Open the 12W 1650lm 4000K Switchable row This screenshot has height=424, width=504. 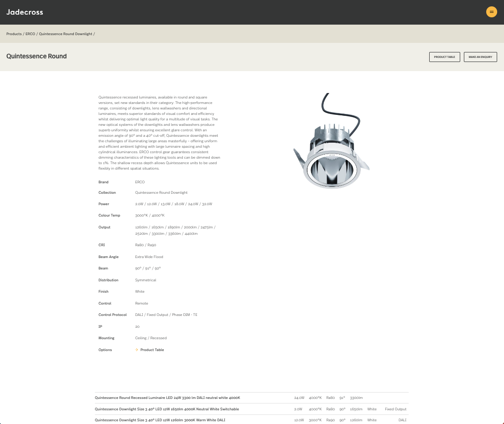point(252,409)
